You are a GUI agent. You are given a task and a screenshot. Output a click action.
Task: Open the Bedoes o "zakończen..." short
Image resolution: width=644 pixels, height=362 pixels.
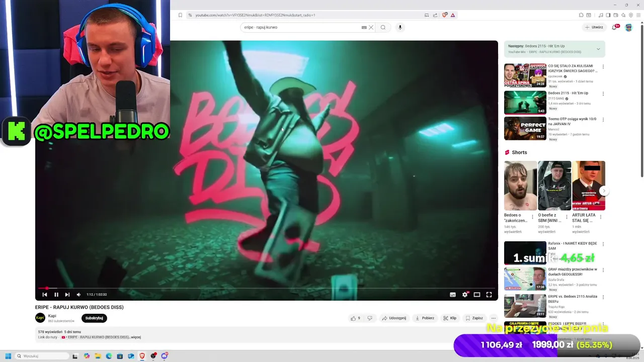click(520, 186)
